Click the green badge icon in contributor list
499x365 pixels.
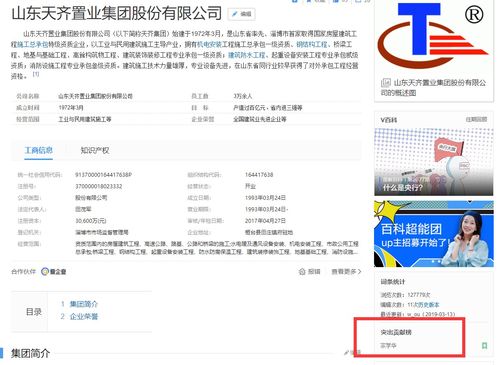click(x=485, y=346)
